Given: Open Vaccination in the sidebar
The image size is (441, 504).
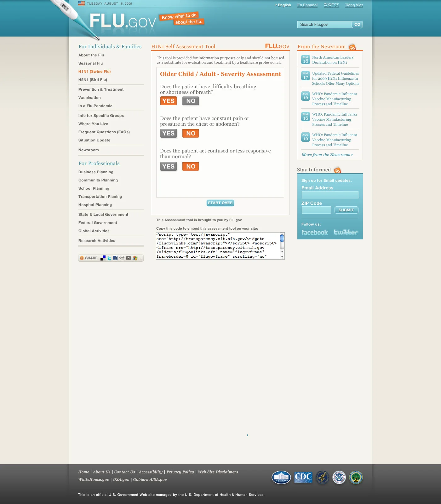Looking at the screenshot, I should tap(89, 98).
